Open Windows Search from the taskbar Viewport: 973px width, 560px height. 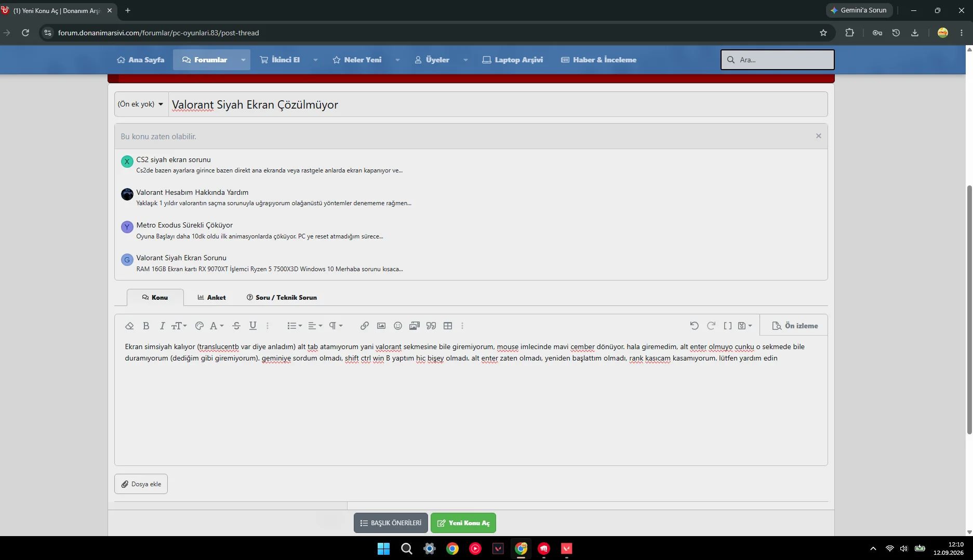tap(407, 549)
